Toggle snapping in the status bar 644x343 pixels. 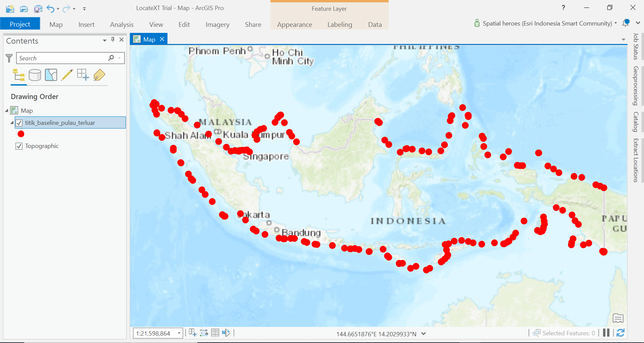point(193,333)
